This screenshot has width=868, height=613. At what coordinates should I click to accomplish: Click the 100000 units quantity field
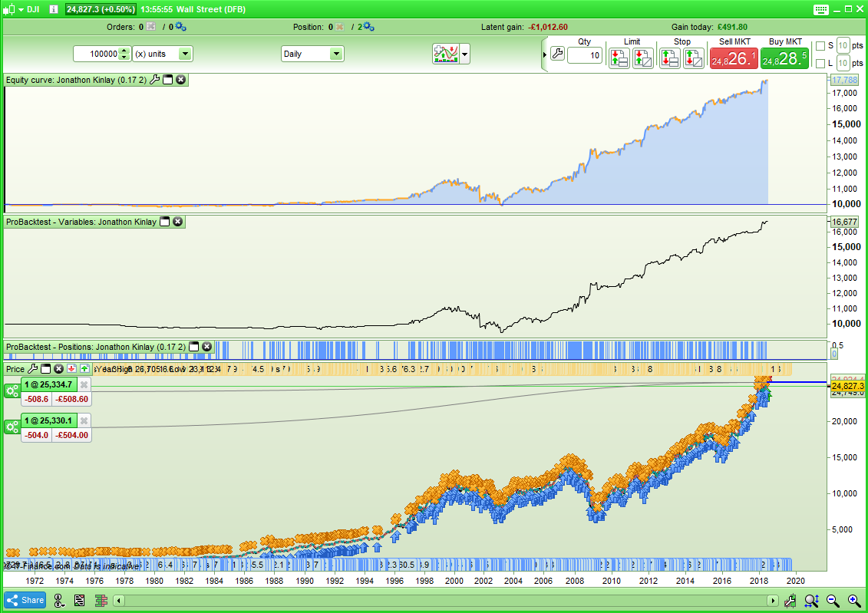tap(97, 54)
